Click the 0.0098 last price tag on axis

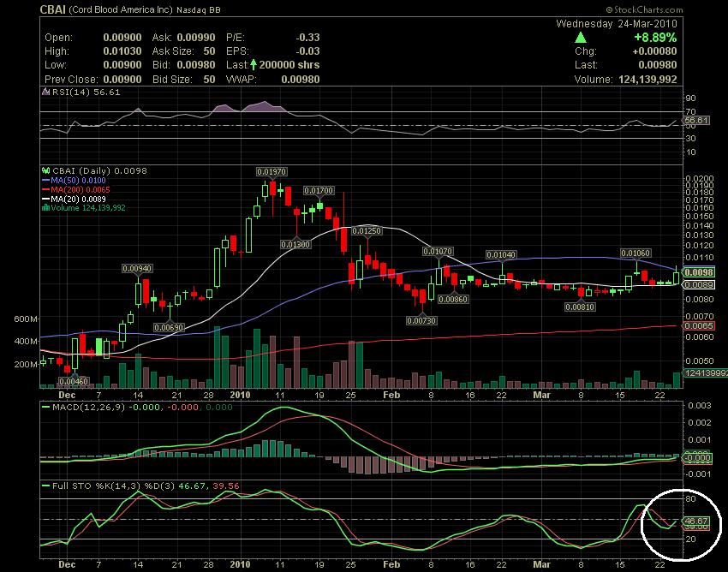pyautogui.click(x=699, y=272)
